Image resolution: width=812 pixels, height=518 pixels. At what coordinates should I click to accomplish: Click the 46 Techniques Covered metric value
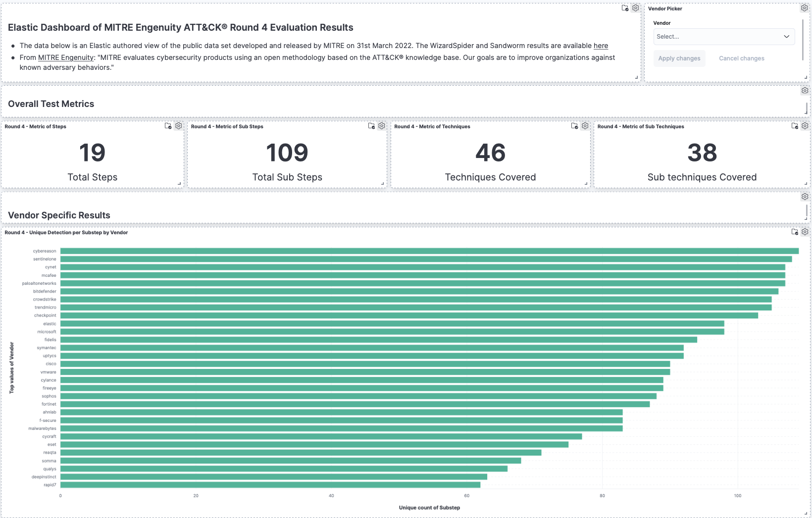[491, 153]
